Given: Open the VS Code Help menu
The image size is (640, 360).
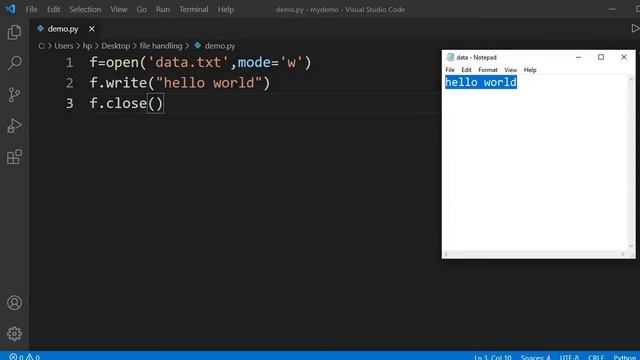Looking at the screenshot, I should [x=225, y=9].
